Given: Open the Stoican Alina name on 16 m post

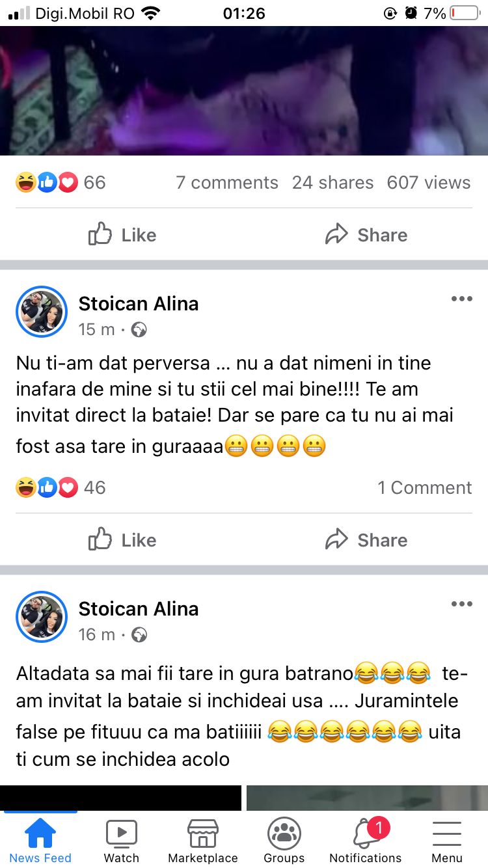Looking at the screenshot, I should click(x=139, y=609).
